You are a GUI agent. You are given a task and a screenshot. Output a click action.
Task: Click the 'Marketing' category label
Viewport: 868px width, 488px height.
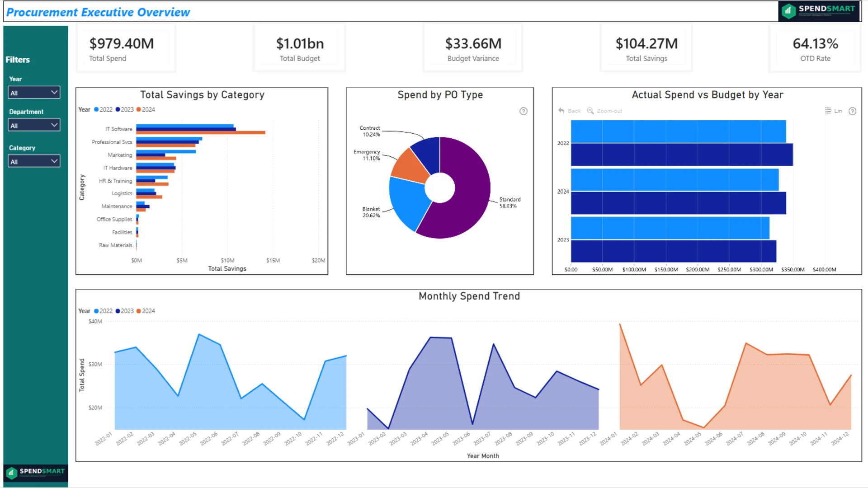pyautogui.click(x=120, y=155)
